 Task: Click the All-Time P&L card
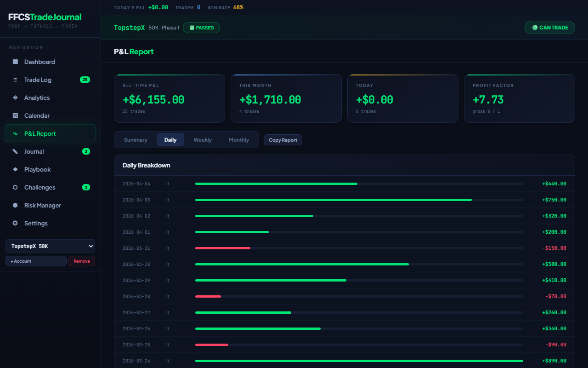(x=170, y=98)
